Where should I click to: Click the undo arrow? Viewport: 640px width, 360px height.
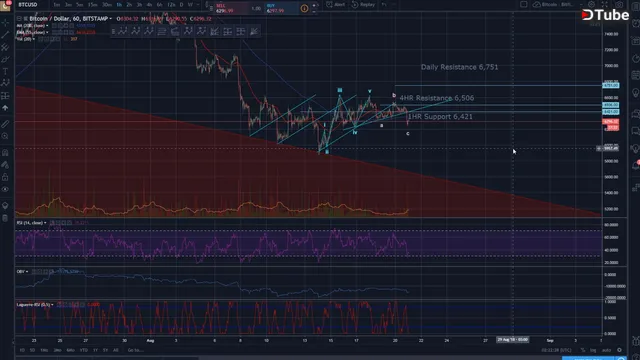coord(384,5)
